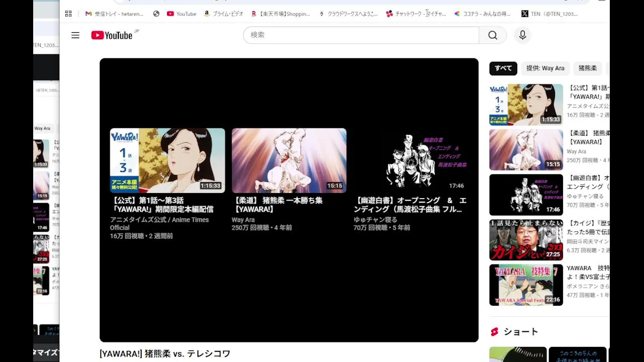Image resolution: width=644 pixels, height=362 pixels.
Task: Select the 提供: Way Ara chip
Action: click(545, 68)
